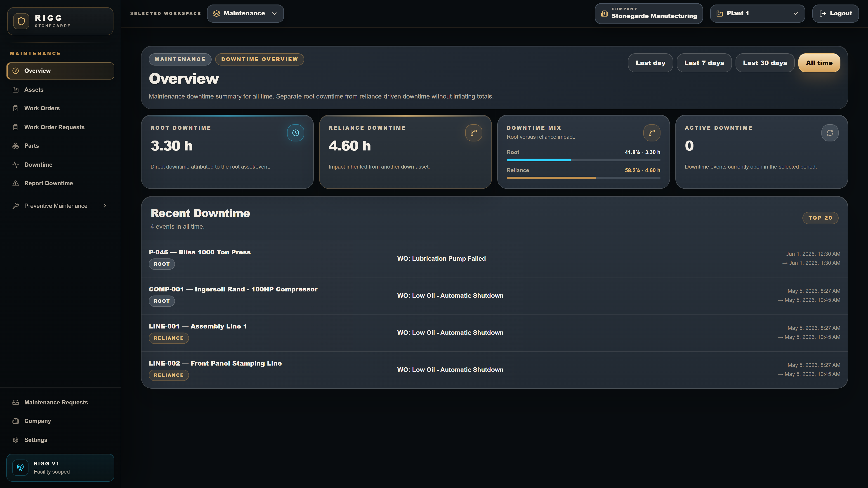The height and width of the screenshot is (488, 868).
Task: Select the Last day time range
Action: [650, 63]
